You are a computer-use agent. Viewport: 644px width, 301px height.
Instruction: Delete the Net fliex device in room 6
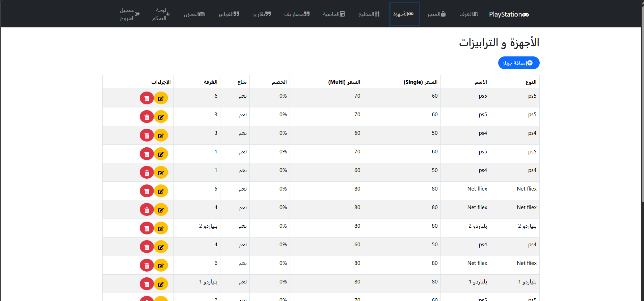(x=147, y=266)
